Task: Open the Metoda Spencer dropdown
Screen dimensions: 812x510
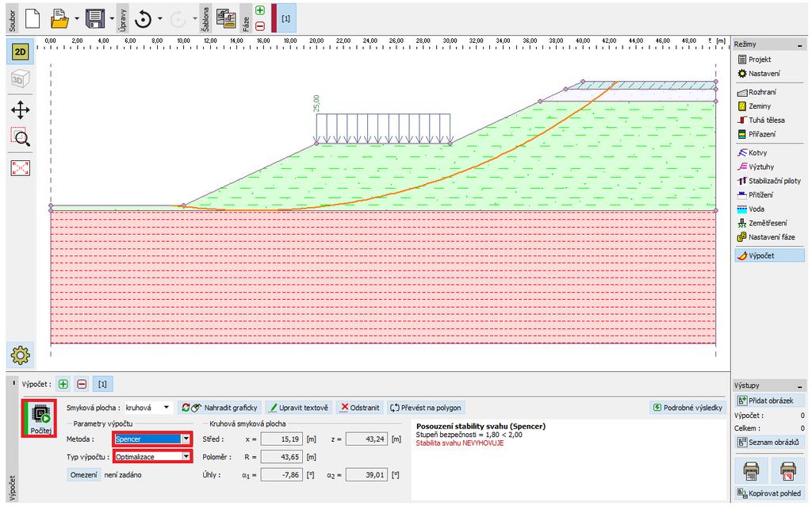Action: [153, 439]
